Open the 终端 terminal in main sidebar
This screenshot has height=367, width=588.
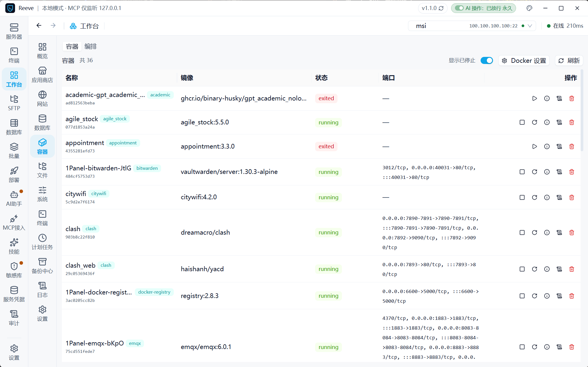[14, 55]
